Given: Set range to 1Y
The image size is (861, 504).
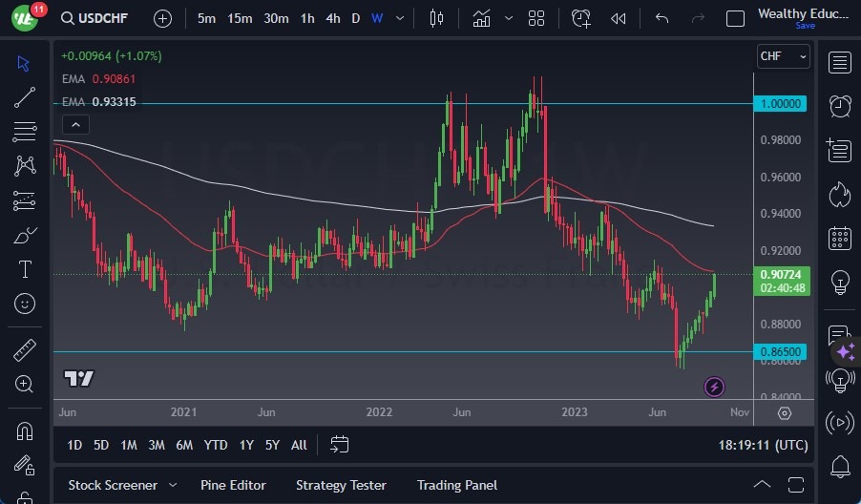Looking at the screenshot, I should [x=246, y=445].
